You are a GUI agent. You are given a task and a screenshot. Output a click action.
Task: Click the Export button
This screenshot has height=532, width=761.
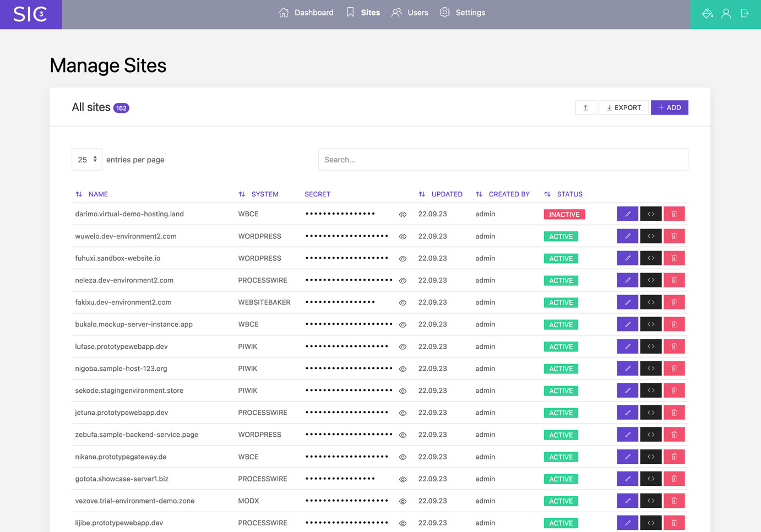point(624,108)
